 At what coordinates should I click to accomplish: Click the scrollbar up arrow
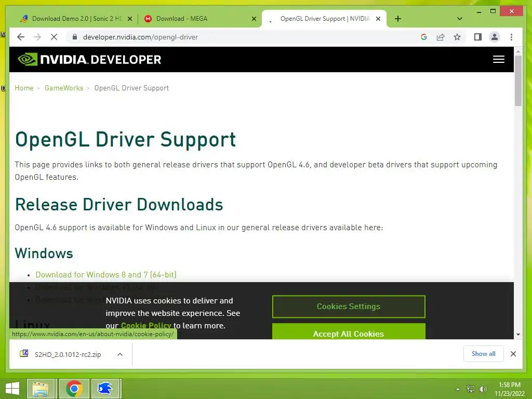(518, 51)
